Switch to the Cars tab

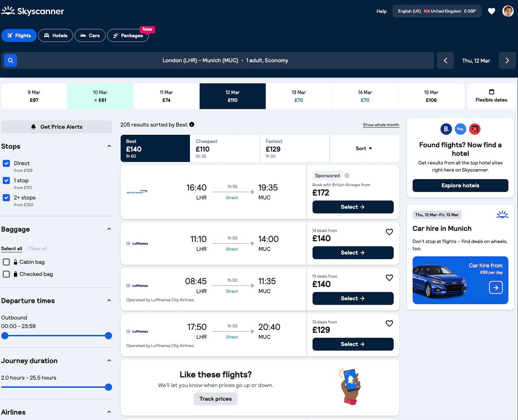click(x=90, y=35)
